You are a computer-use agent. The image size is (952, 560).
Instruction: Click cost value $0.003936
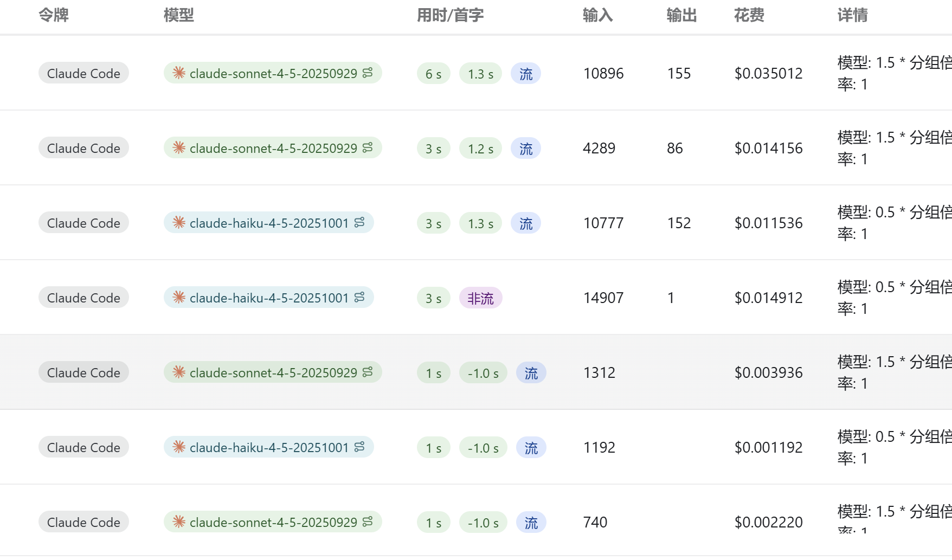point(769,372)
